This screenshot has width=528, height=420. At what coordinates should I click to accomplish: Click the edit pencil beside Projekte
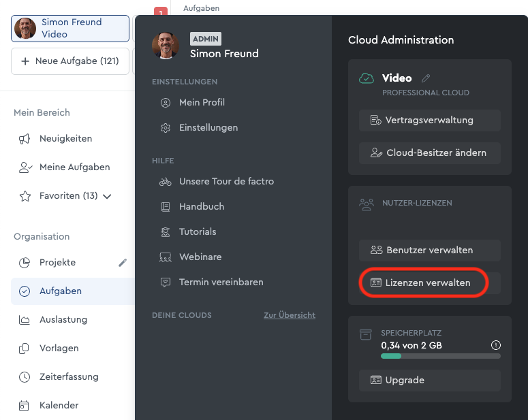(123, 263)
